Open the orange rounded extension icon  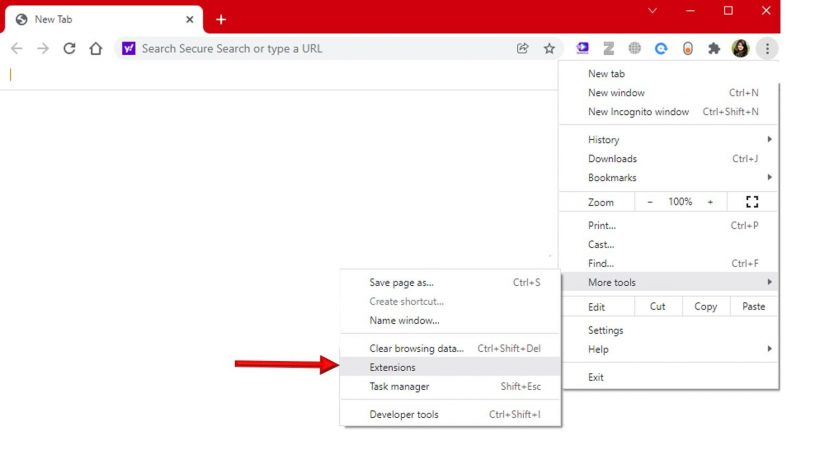coord(688,49)
